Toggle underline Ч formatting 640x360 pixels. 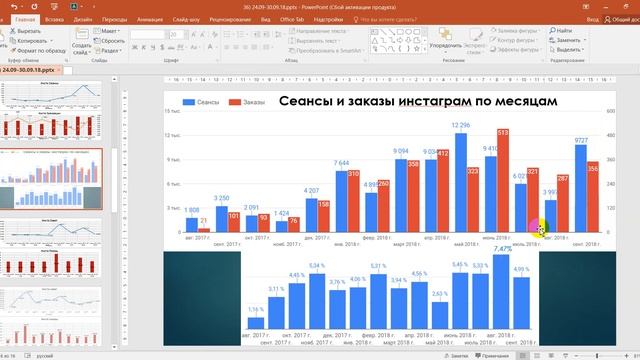[153, 47]
